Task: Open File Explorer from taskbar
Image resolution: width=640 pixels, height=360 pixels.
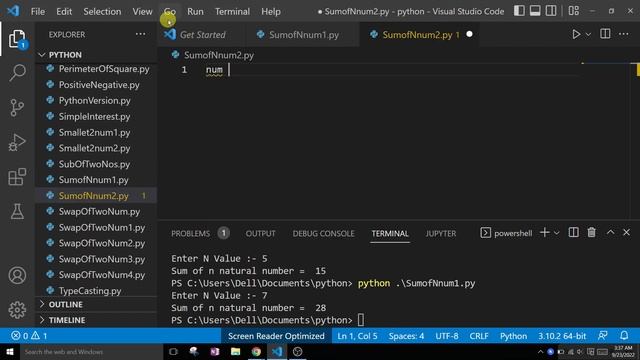Action: (236, 352)
